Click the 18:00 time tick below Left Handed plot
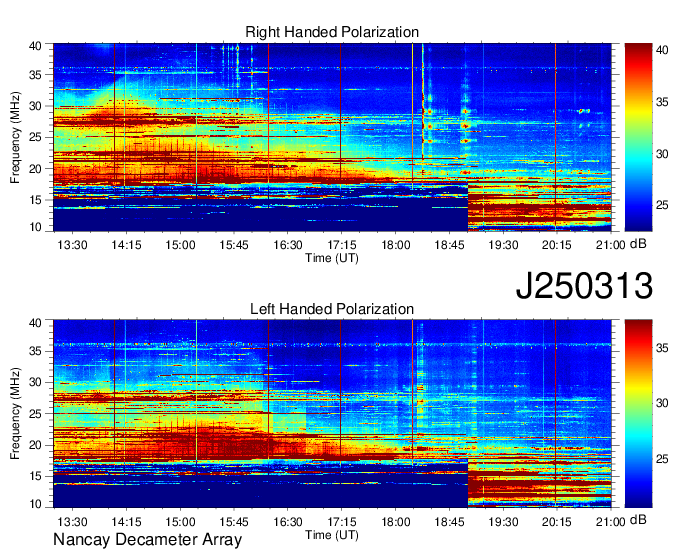The width and height of the screenshot is (680, 552). click(396, 522)
